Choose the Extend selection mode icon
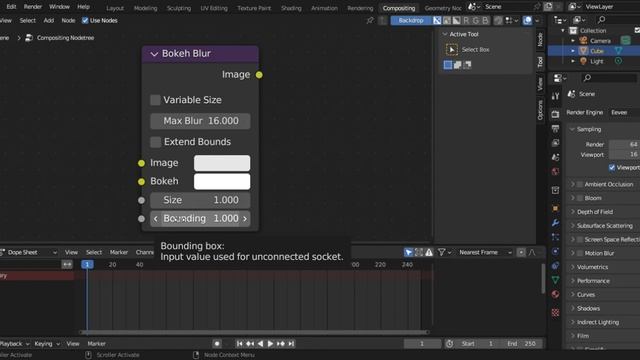The width and height of the screenshot is (640, 360). [458, 65]
